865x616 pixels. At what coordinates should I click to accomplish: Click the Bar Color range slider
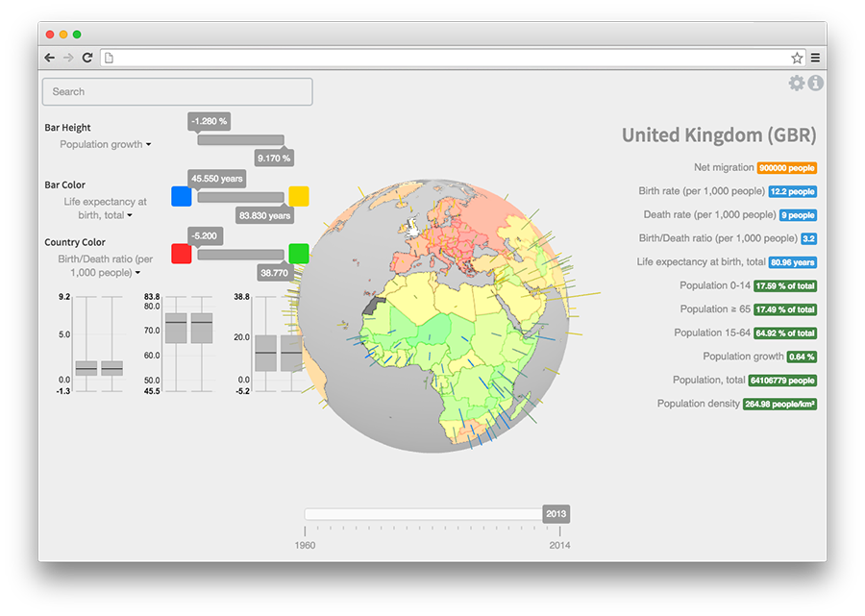pos(240,197)
